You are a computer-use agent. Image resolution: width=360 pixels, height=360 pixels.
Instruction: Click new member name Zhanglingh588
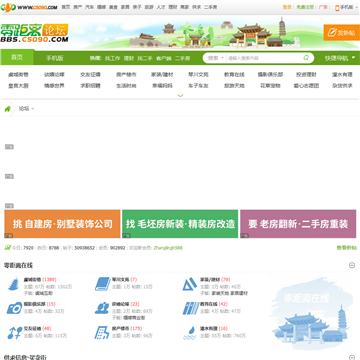[x=168, y=248]
